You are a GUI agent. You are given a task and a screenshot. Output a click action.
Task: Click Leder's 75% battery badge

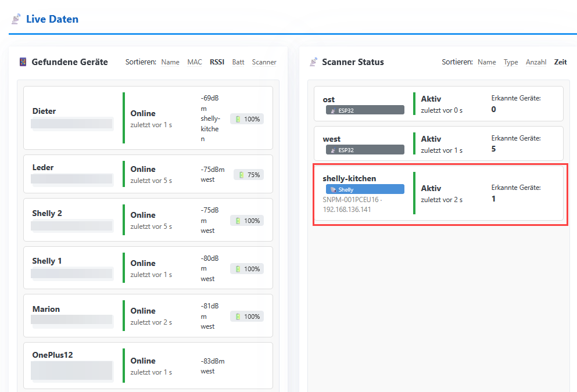coord(249,175)
